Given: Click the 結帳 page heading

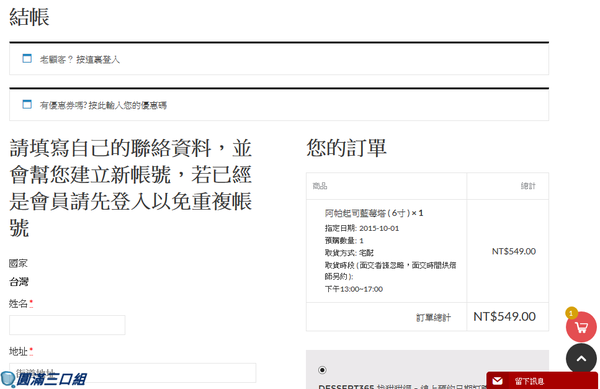Looking at the screenshot, I should click(29, 17).
